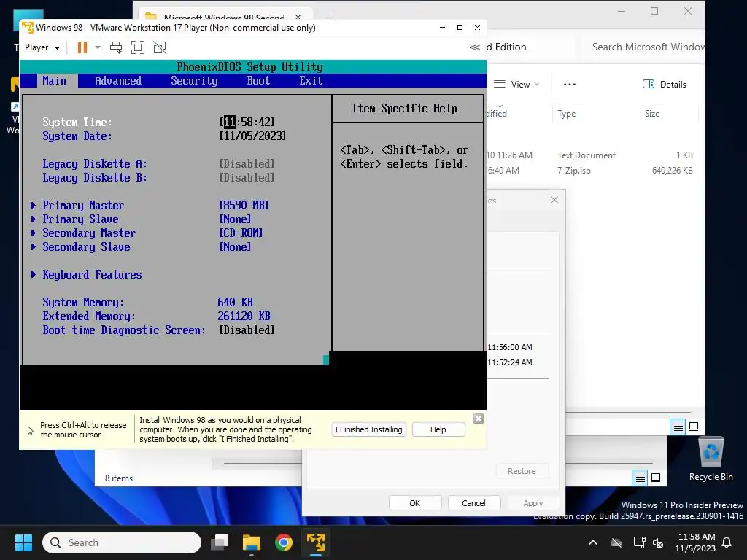This screenshot has width=747, height=560.
Task: Select the System Time hour field
Action: pos(230,122)
